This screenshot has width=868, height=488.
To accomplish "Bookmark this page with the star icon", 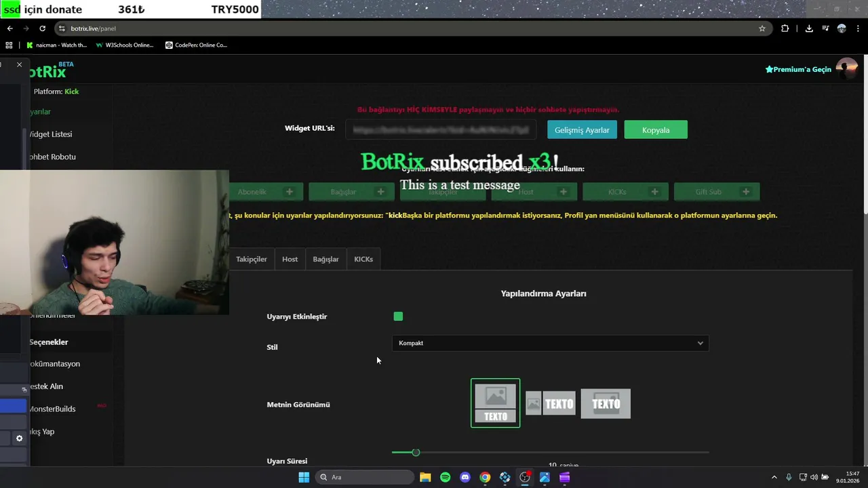I will 762,28.
